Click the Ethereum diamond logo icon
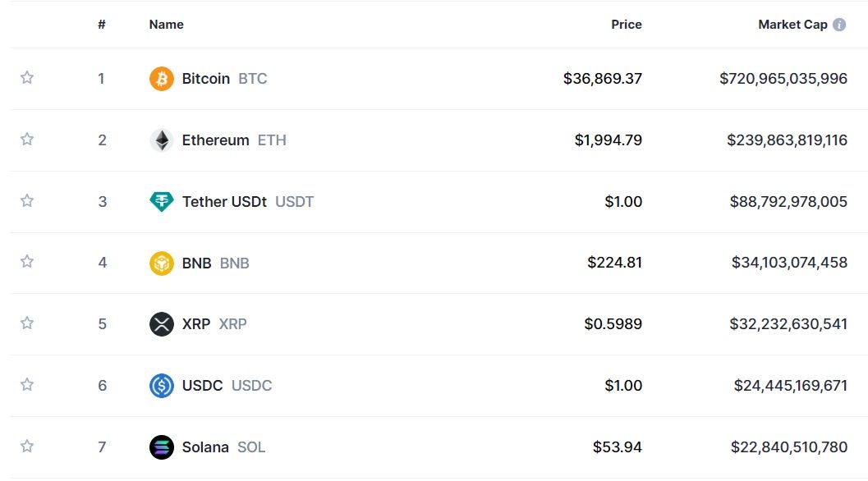Image resolution: width=868 pixels, height=481 pixels. pos(162,140)
